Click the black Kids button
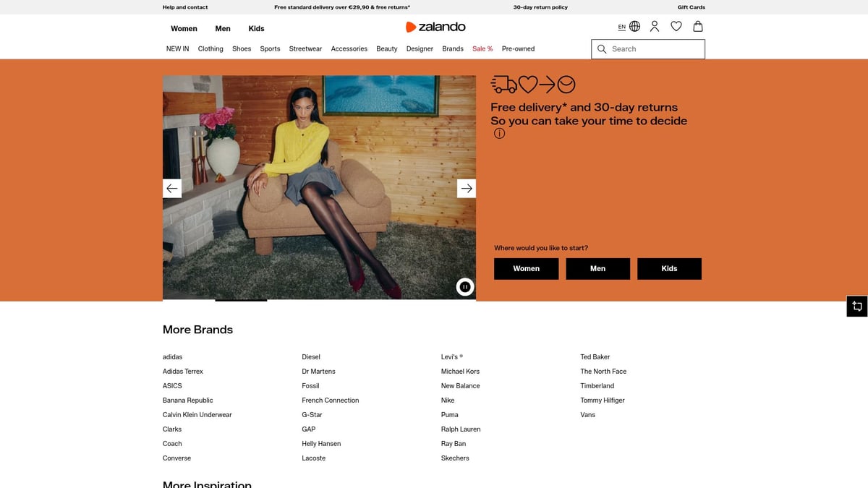This screenshot has height=488, width=868. coord(669,269)
